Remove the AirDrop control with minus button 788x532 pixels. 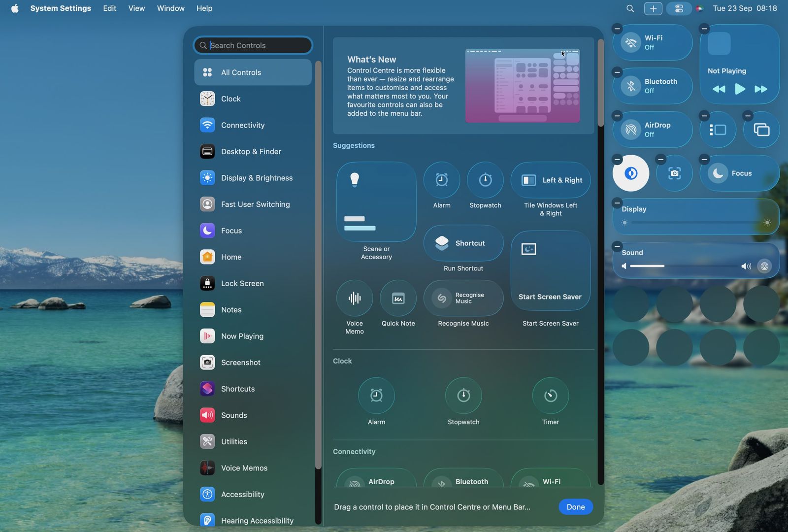pos(617,116)
